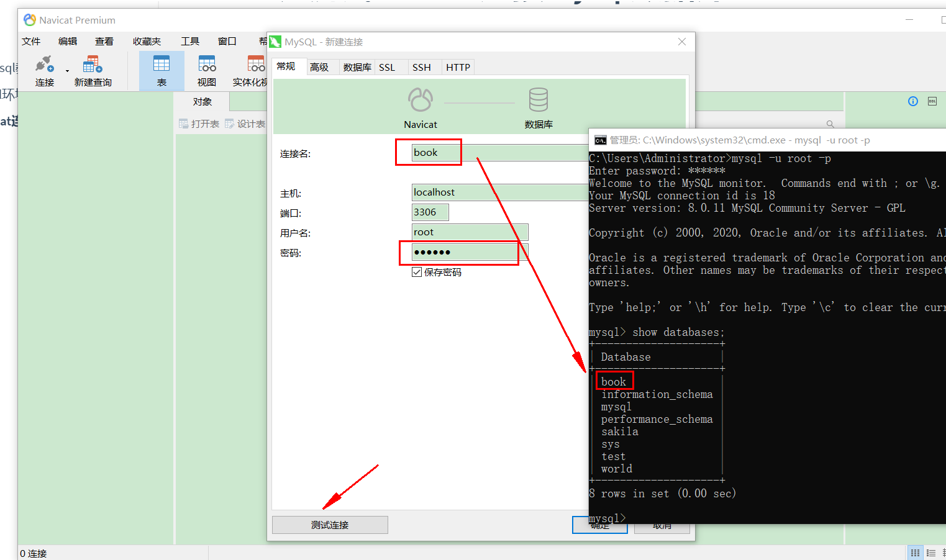Switch to the SSH tab
This screenshot has width=946, height=560.
[x=422, y=67]
